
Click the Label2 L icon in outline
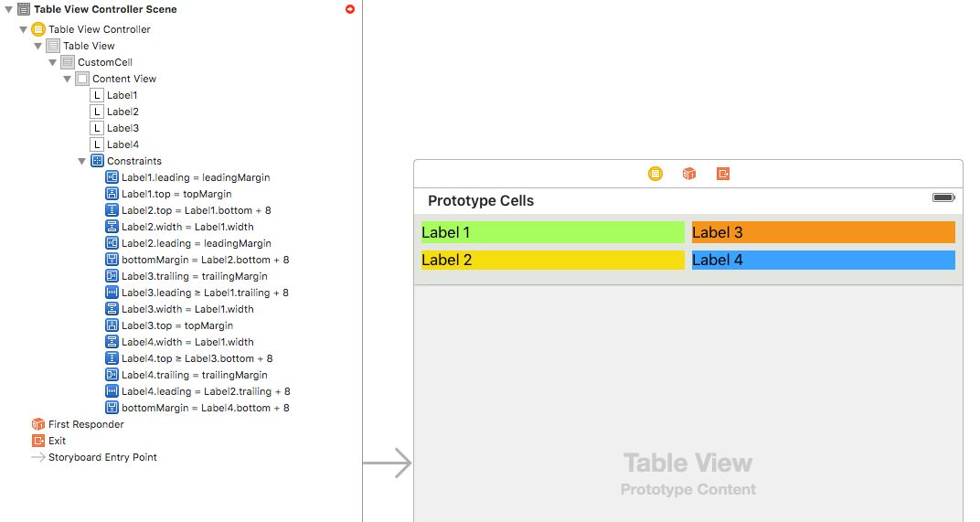97,112
